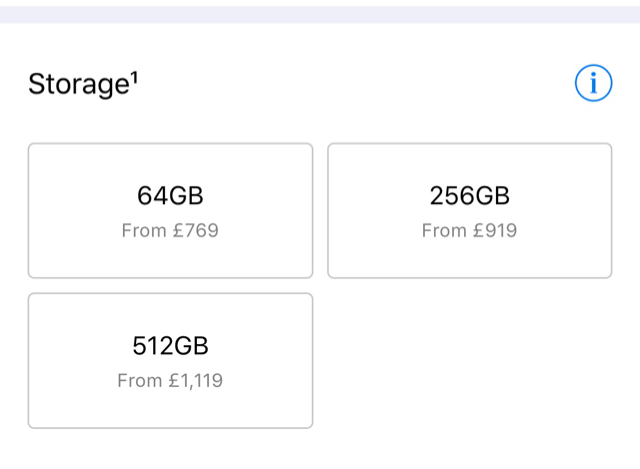Tap the Storage section heading
Viewport: 640px width, 469px height.
tap(82, 84)
